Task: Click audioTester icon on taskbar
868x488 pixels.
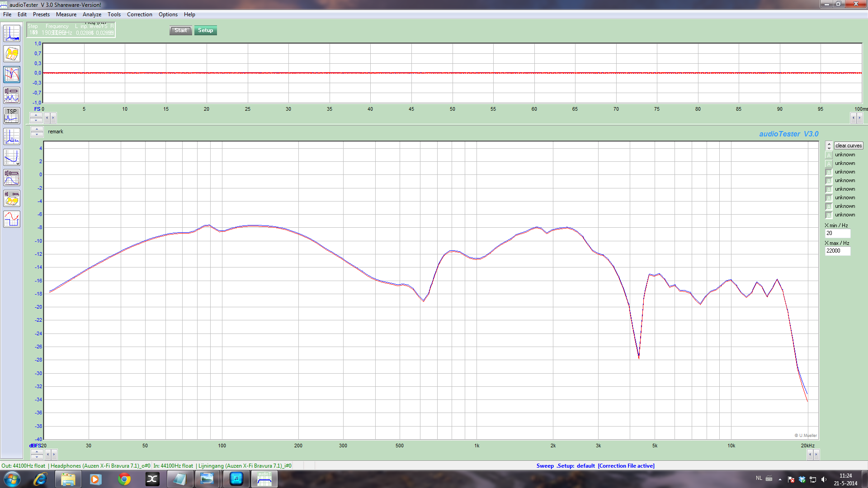Action: (264, 479)
